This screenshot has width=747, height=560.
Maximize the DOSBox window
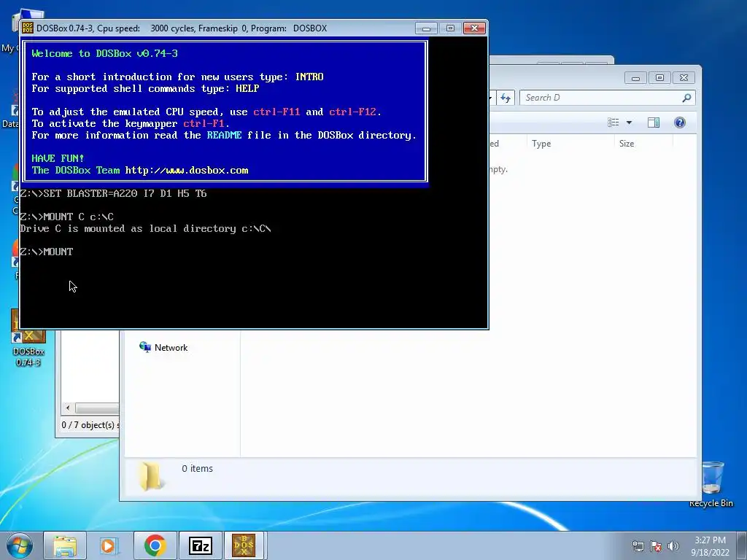coord(450,28)
